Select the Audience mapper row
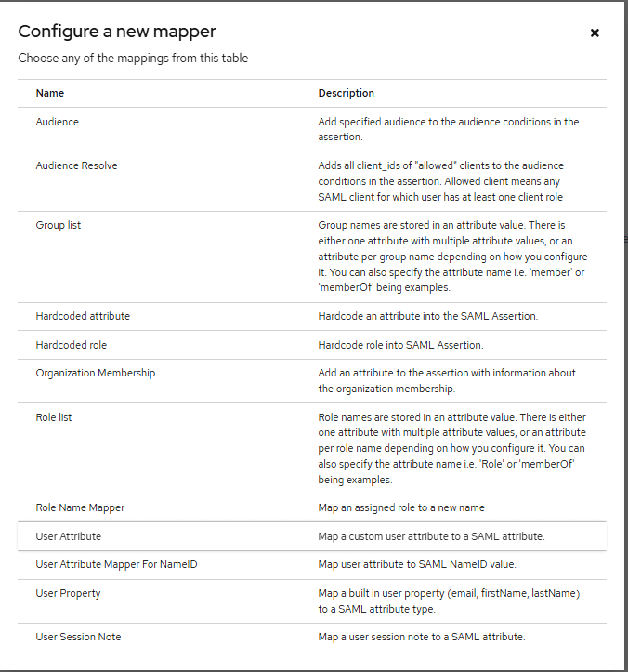 58,122
